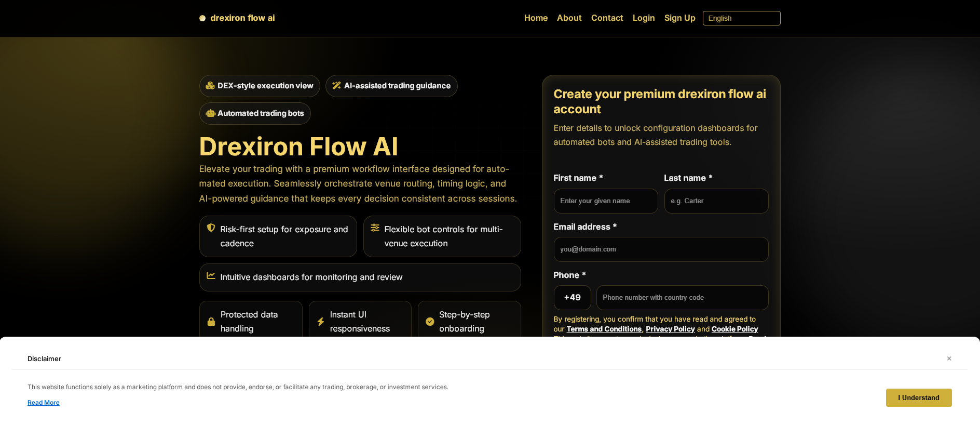The height and width of the screenshot is (425, 980).
Task: Click the chart icon for Intuitive dashboards
Action: 211,275
